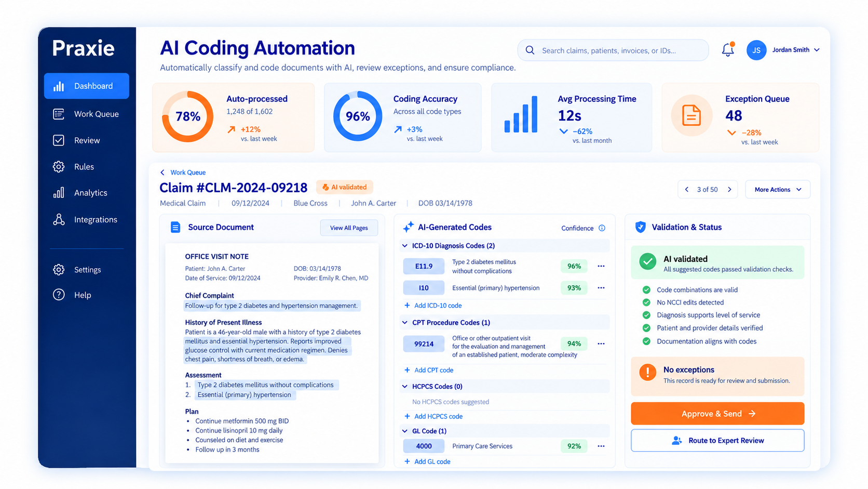
Task: Click Add GL code link
Action: point(427,461)
